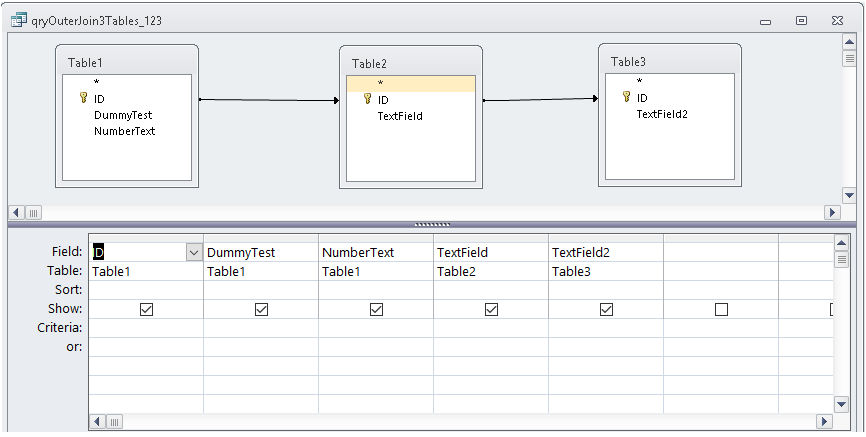The image size is (866, 437).
Task: Select the primary key icon in Table2
Action: pyautogui.click(x=367, y=99)
